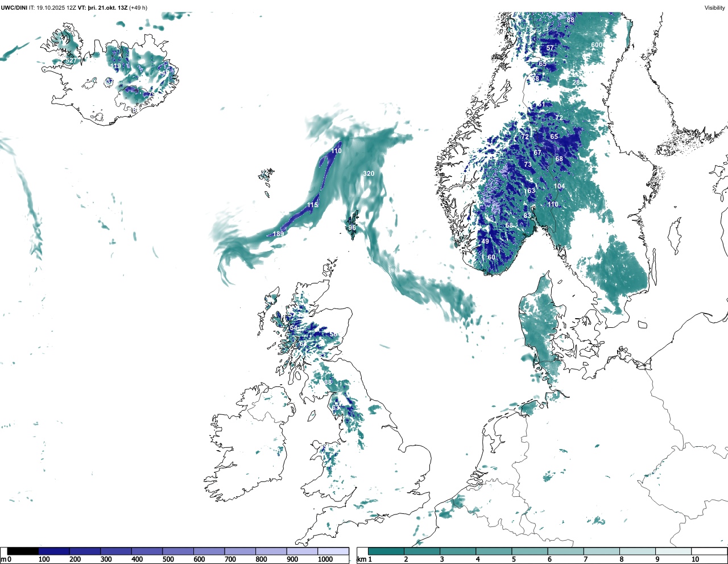The image size is (728, 564).
Task: Click the '88' value in northern Sweden
Action: (570, 20)
